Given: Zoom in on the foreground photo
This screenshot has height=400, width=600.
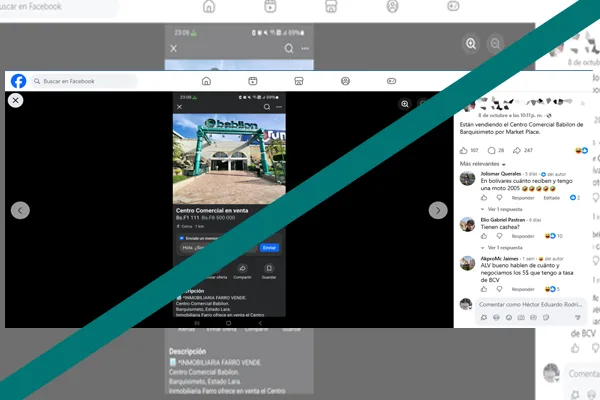Looking at the screenshot, I should pyautogui.click(x=405, y=104).
